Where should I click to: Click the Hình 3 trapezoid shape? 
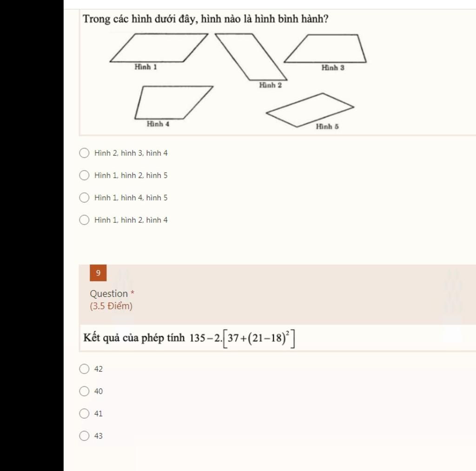[325, 49]
